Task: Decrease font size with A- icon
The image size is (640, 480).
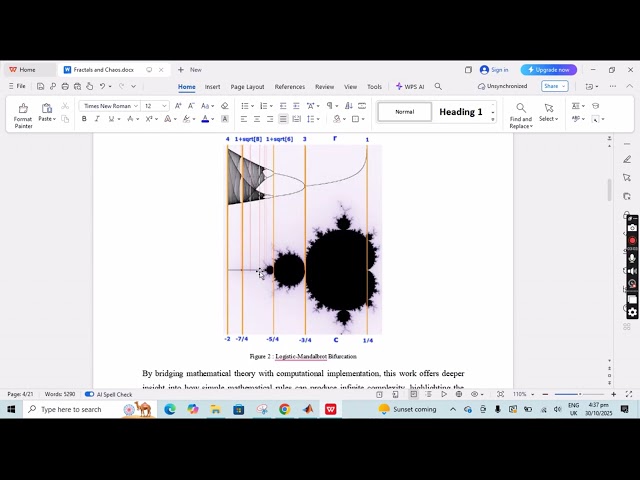Action: [x=191, y=106]
